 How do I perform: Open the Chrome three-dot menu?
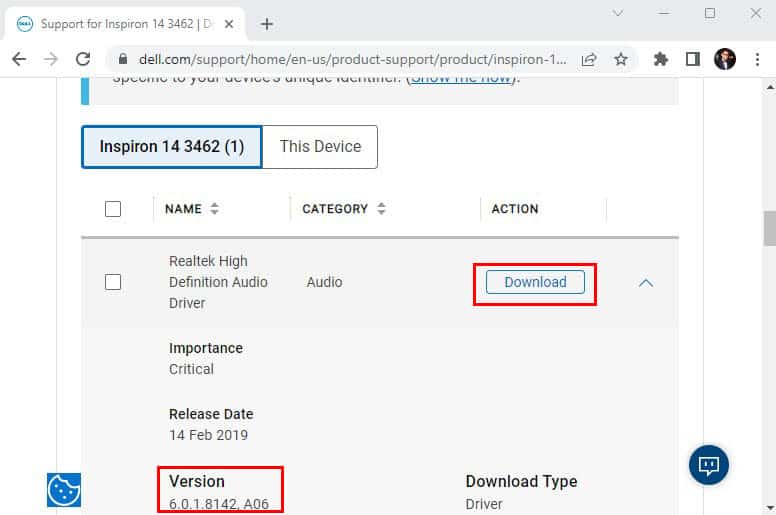pyautogui.click(x=757, y=59)
